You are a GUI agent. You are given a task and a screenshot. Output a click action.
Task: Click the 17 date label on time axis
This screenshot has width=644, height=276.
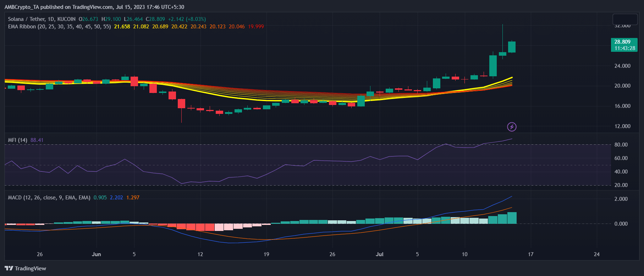[531, 254]
